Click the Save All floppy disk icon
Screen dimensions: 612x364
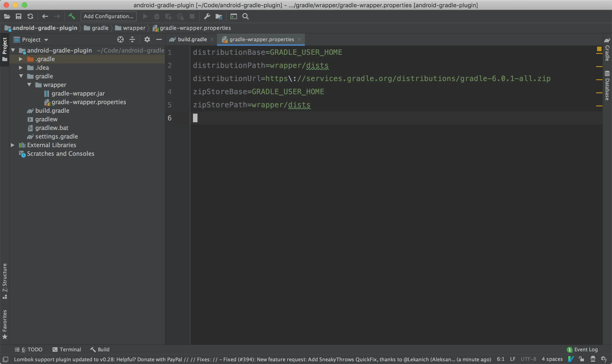[x=18, y=16]
